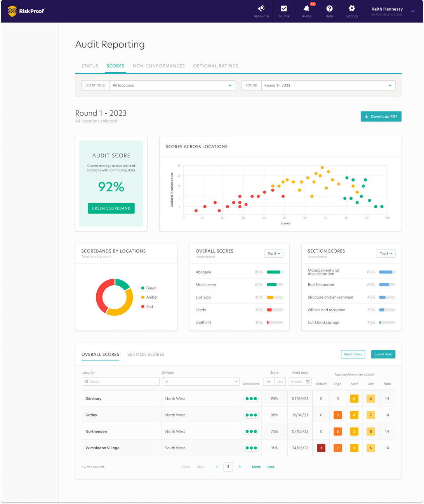Click the search magnifier in Location filter

pos(87,381)
